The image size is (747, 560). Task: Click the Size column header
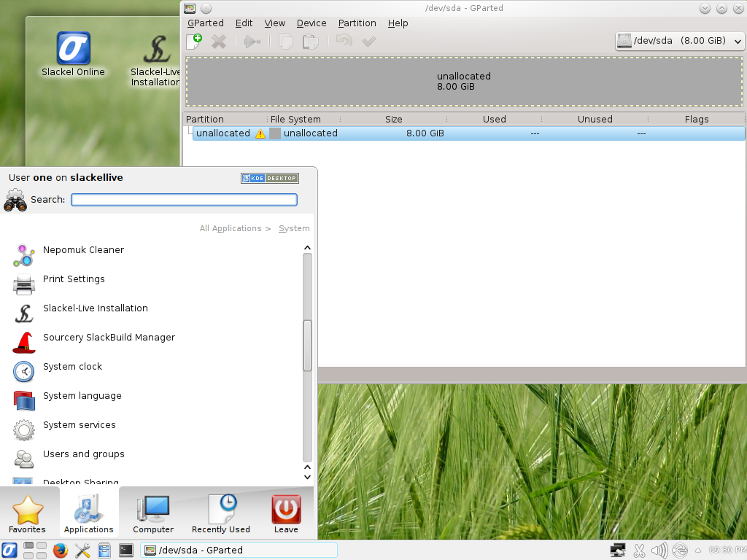(394, 119)
